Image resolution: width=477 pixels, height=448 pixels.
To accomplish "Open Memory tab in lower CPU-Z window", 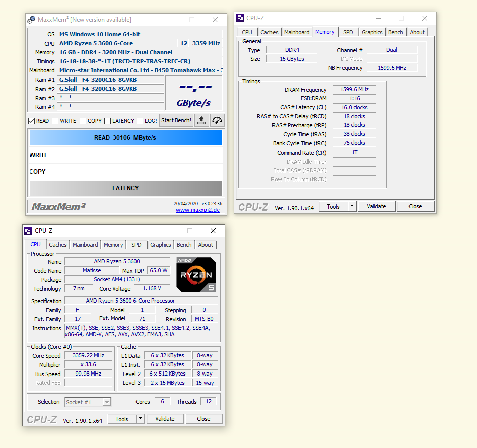I will point(113,245).
